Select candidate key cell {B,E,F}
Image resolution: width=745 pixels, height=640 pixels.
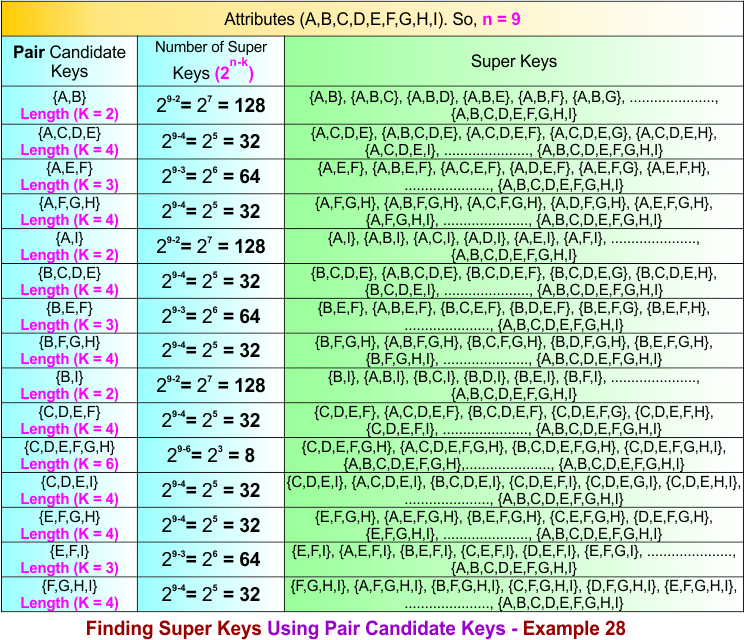(x=69, y=316)
